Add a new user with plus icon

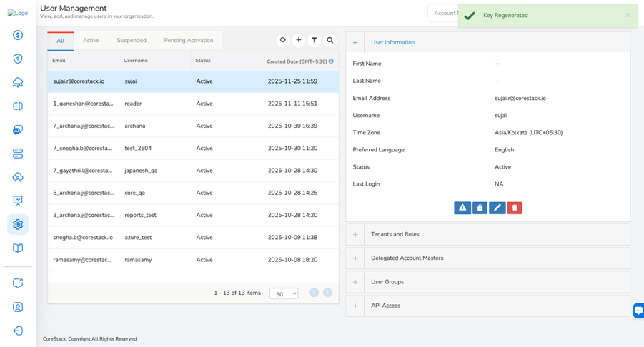(299, 40)
